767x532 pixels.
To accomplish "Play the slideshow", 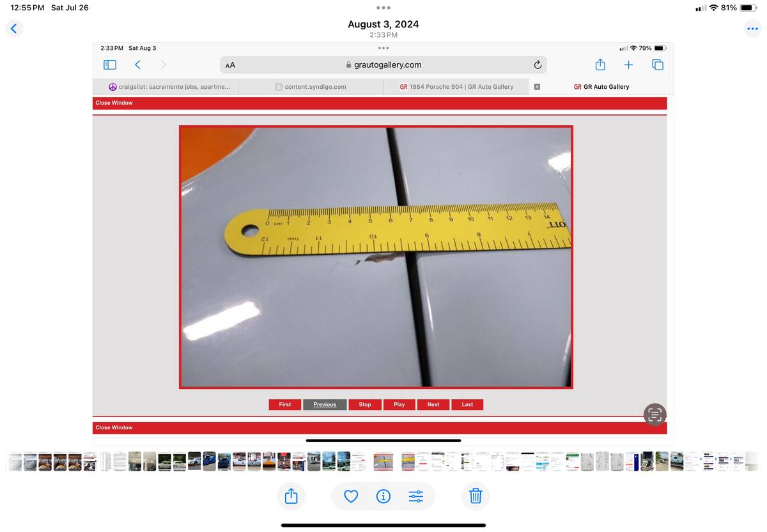I will [x=399, y=404].
